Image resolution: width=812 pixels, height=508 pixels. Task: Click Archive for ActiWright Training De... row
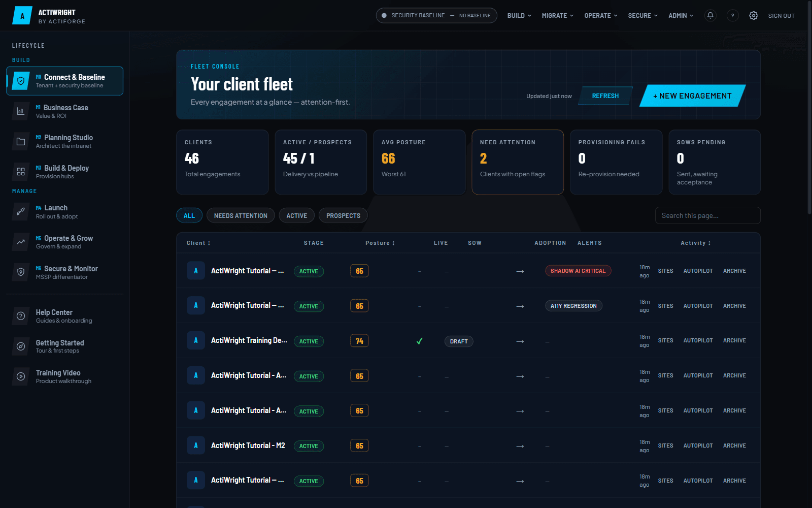point(734,340)
